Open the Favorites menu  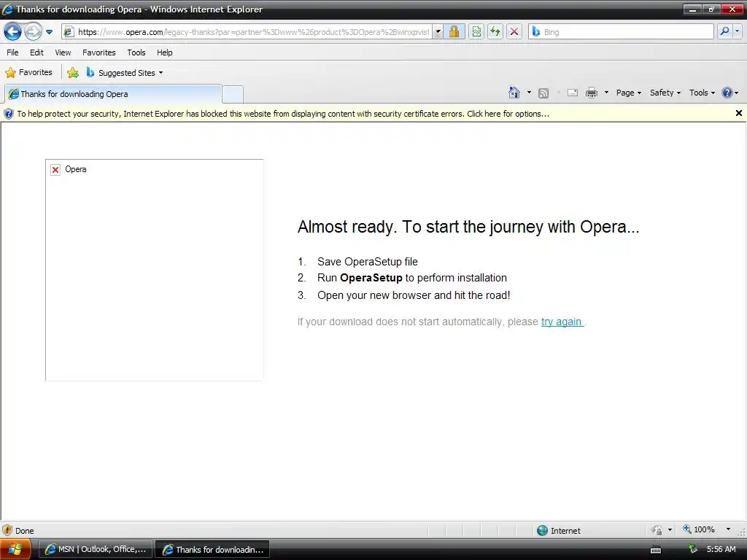click(99, 52)
